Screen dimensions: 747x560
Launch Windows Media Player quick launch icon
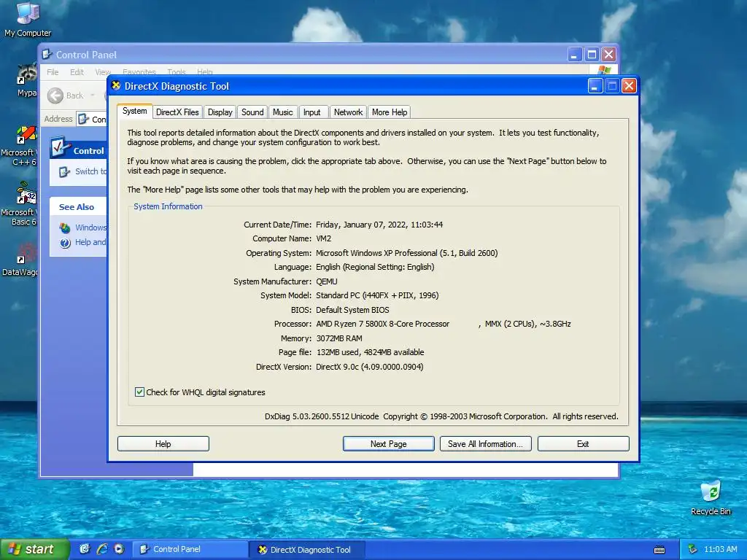pos(119,549)
